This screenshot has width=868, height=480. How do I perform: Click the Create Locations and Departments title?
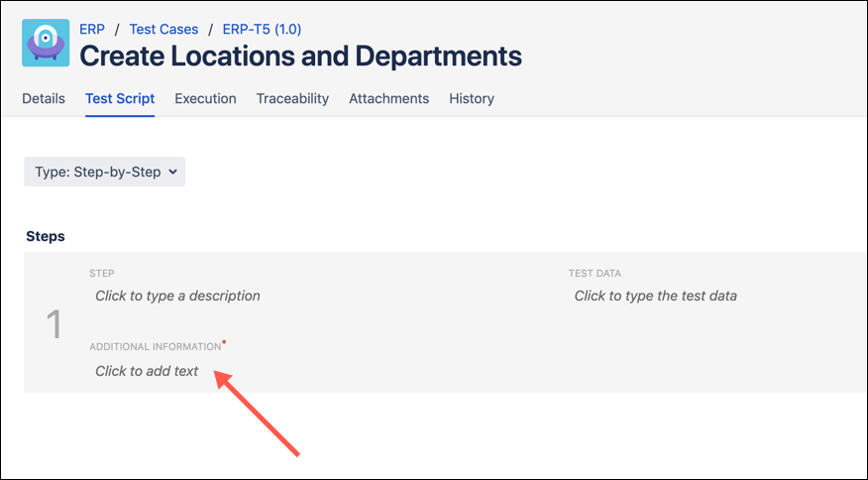point(300,57)
